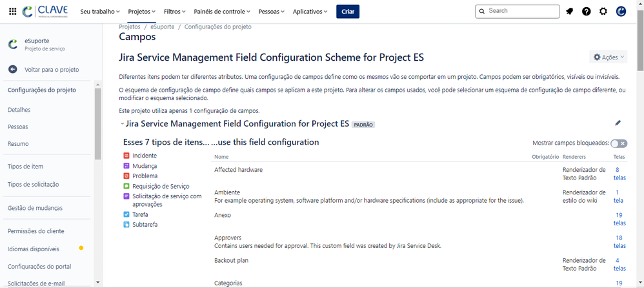Click the search magnifier icon

[x=482, y=11]
